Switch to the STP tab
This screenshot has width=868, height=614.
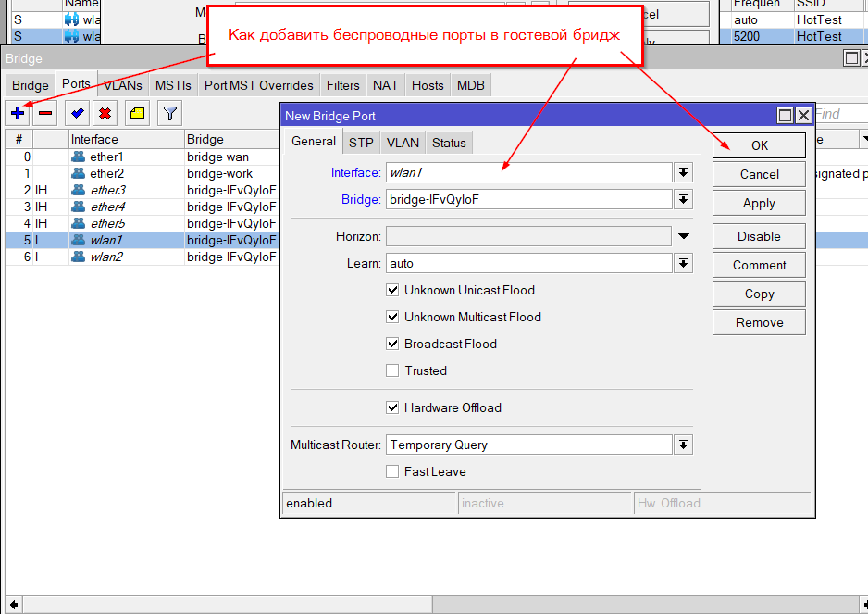tap(361, 143)
